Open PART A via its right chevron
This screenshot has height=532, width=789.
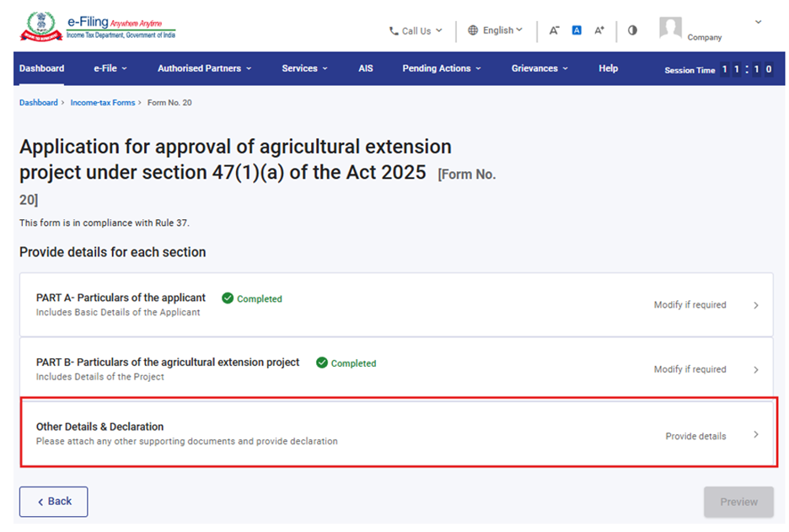(756, 305)
